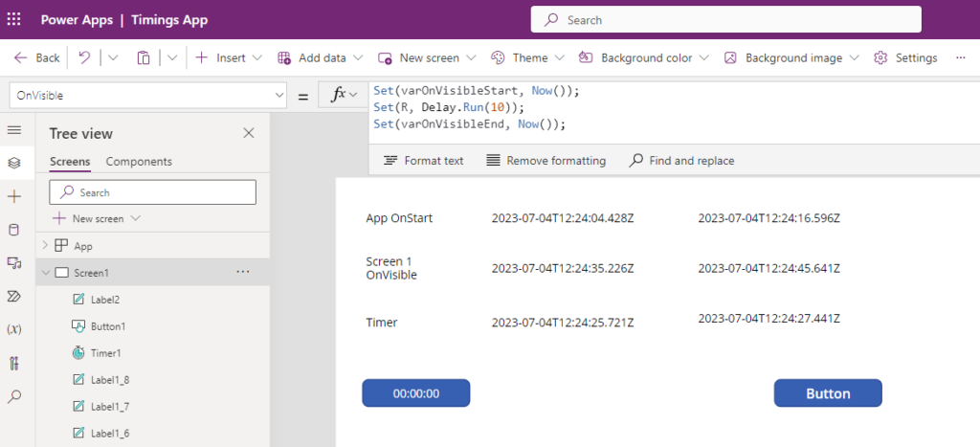
Task: Select timestamp 2023-07-04T12:24:35.226Z
Action: (x=563, y=268)
